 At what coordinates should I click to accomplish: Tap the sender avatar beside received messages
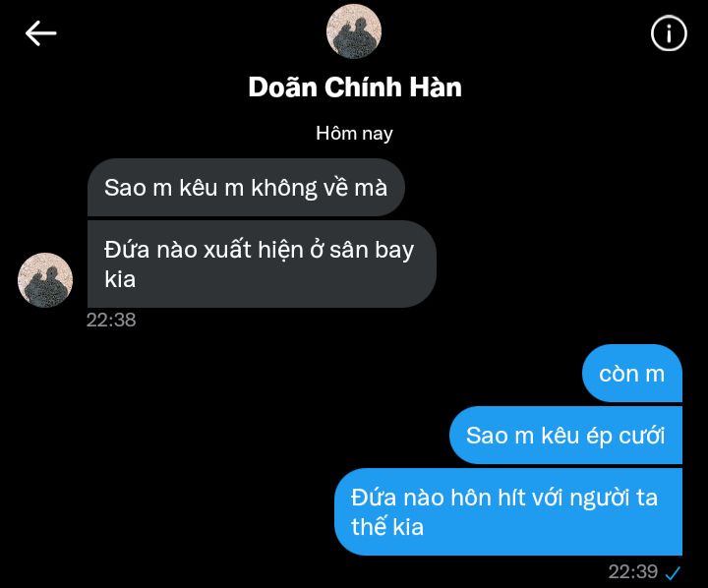click(45, 280)
